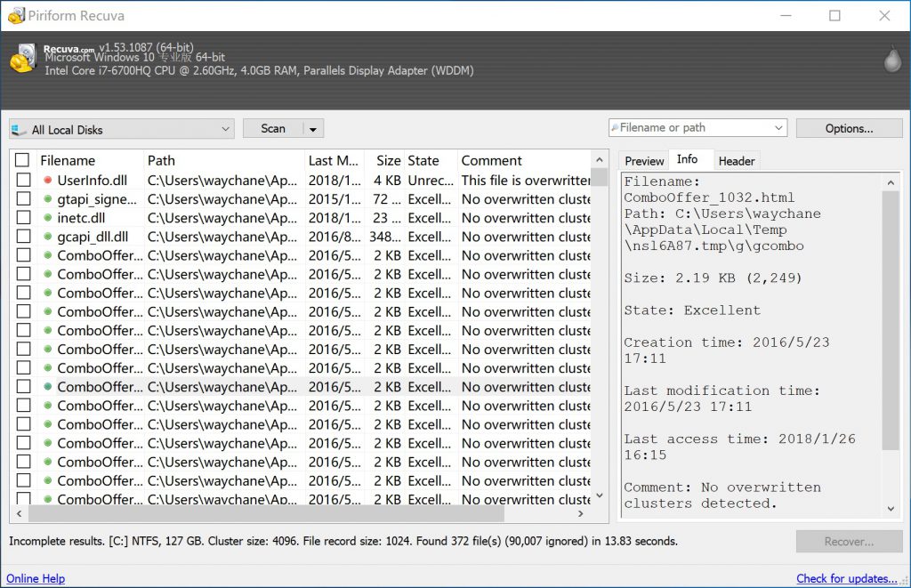Maximize the Piriform Recuva window
911x588 pixels.
[834, 16]
